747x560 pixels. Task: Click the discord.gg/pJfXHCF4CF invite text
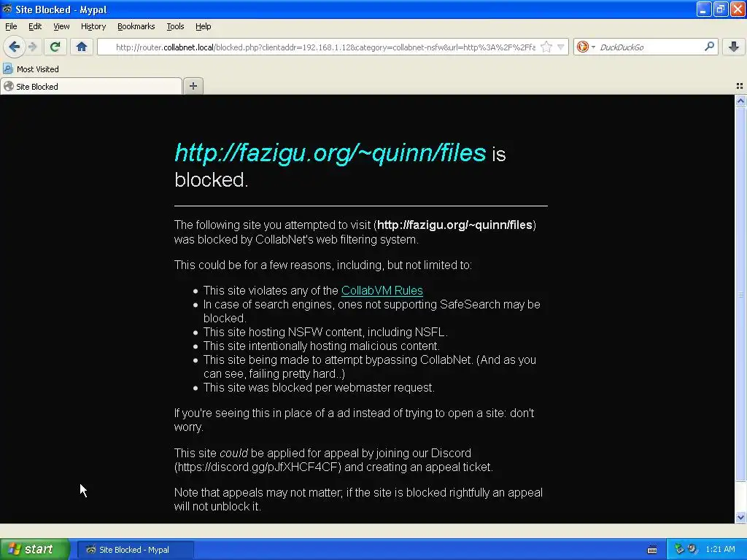click(258, 467)
